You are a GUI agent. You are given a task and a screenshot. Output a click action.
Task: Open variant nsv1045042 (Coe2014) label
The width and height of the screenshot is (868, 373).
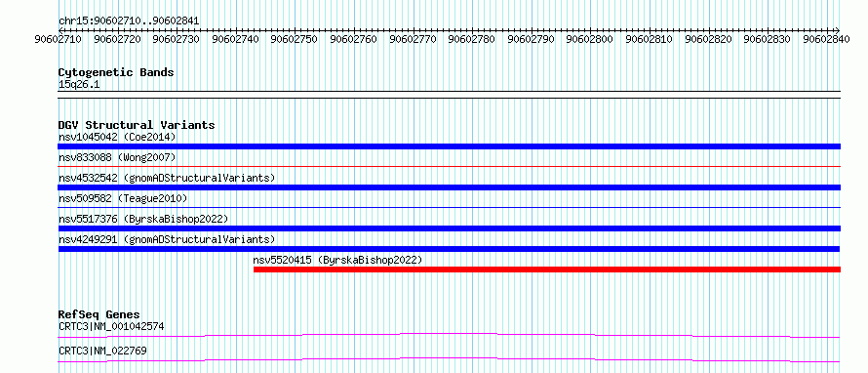[x=117, y=137]
